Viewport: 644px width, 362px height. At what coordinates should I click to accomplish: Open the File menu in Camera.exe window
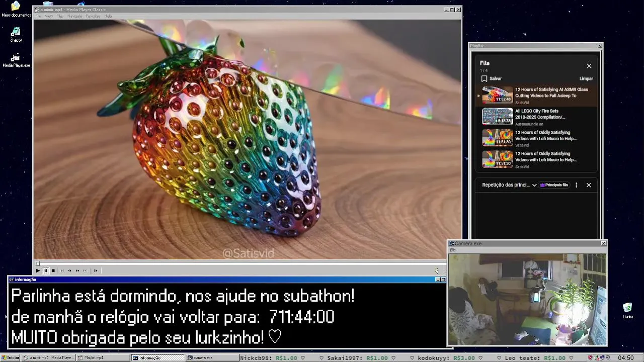453,250
